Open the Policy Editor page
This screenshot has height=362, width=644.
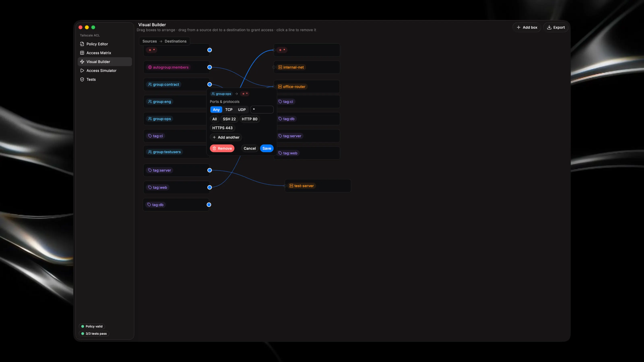(x=105, y=44)
